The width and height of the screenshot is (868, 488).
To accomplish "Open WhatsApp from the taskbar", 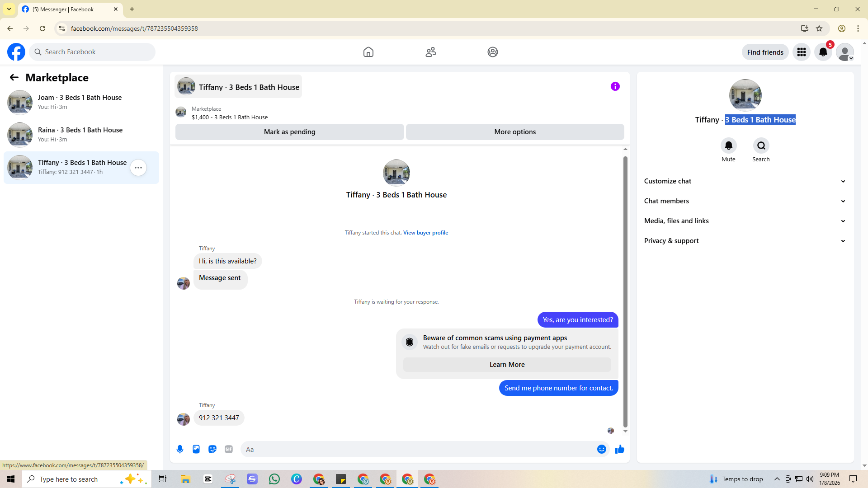I will pos(274,479).
